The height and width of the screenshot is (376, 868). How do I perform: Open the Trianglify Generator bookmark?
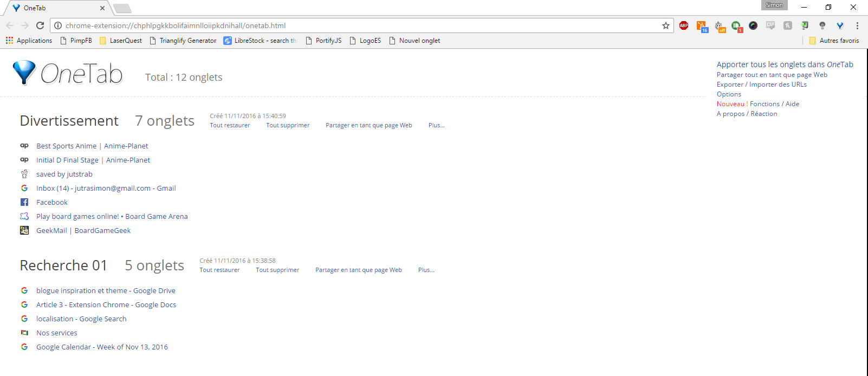pyautogui.click(x=183, y=41)
